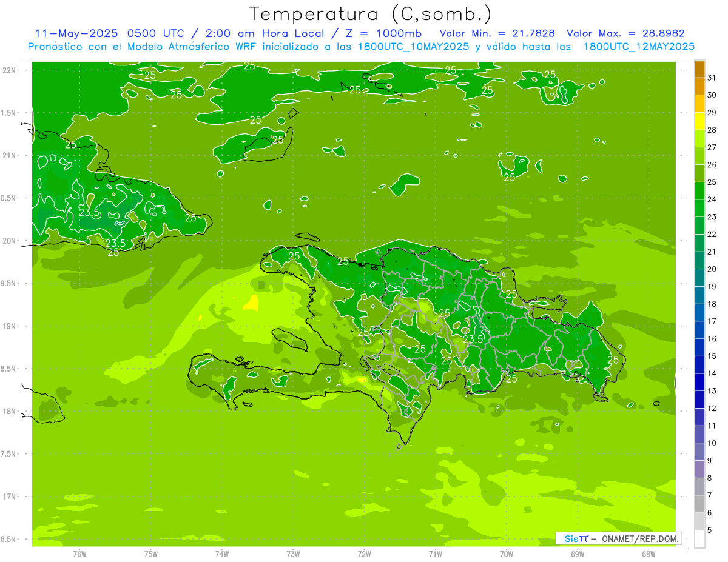
Task: Click the "76W" longitude axis label
Action: pyautogui.click(x=79, y=554)
